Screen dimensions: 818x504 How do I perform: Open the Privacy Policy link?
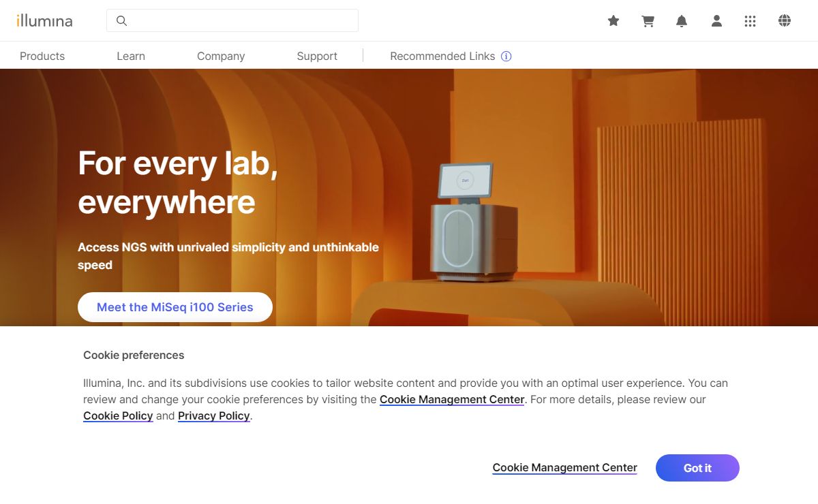tap(214, 416)
